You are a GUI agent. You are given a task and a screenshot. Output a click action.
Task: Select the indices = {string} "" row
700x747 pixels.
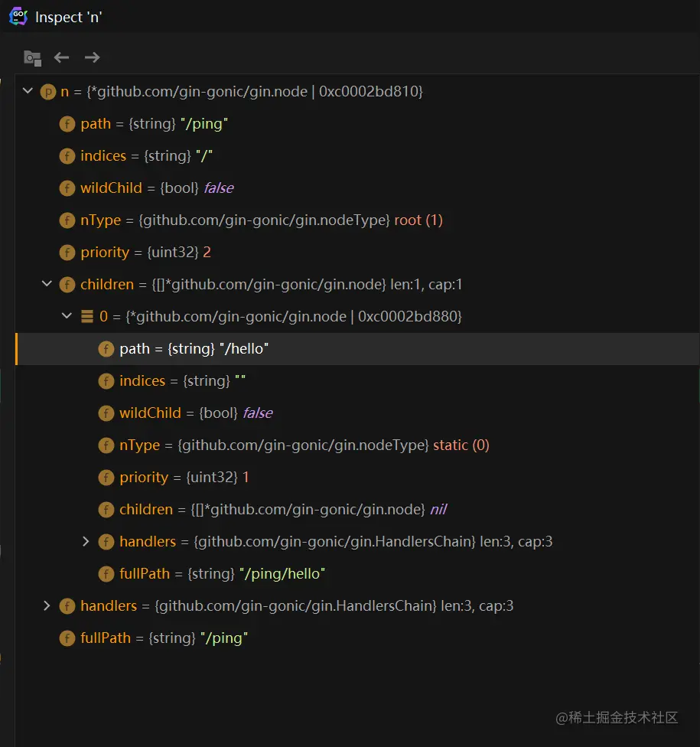[357, 381]
